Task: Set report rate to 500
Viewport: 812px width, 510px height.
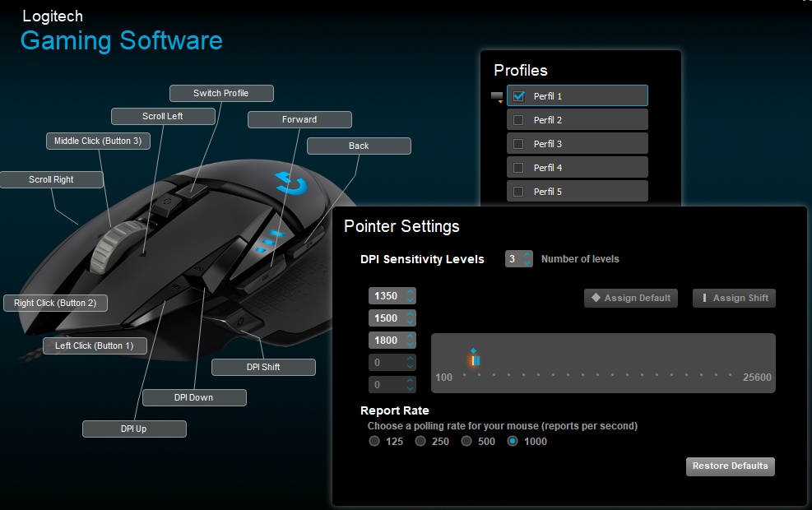Action: pyautogui.click(x=466, y=441)
